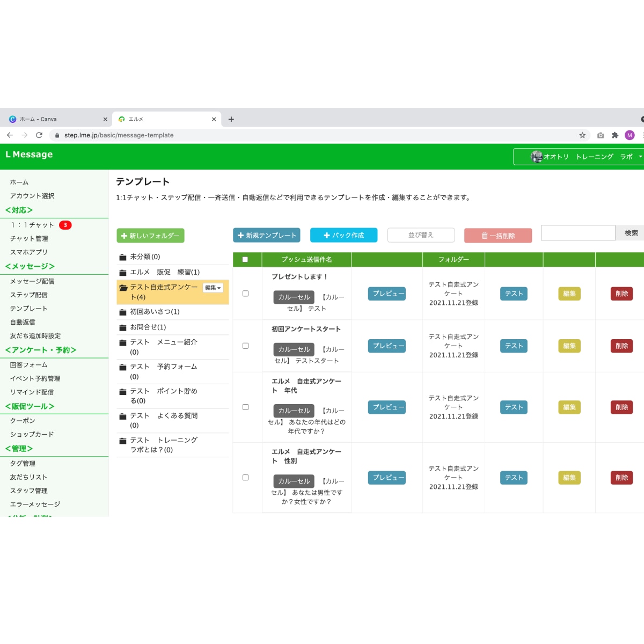Toggle the select-all checkbox in table header
This screenshot has height=644, width=644.
point(245,260)
